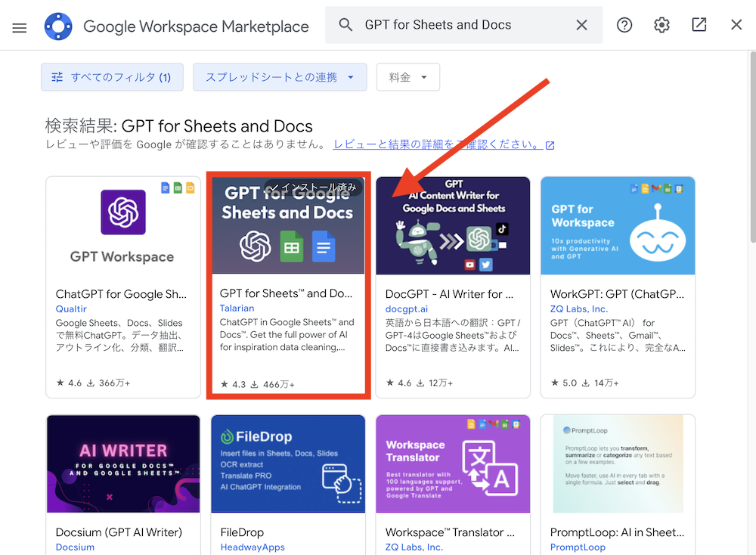756x555 pixels.
Task: Open Marketplace in new window icon
Action: pos(699,25)
